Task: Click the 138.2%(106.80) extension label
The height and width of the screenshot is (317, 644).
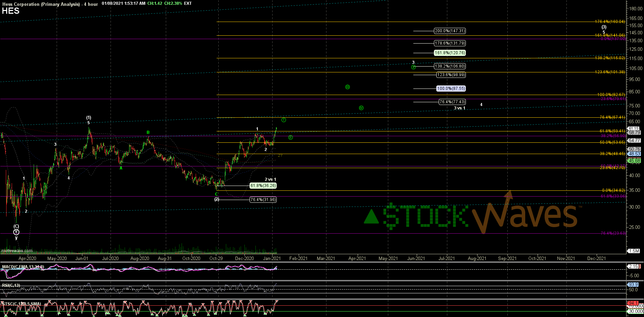Action: 450,66
